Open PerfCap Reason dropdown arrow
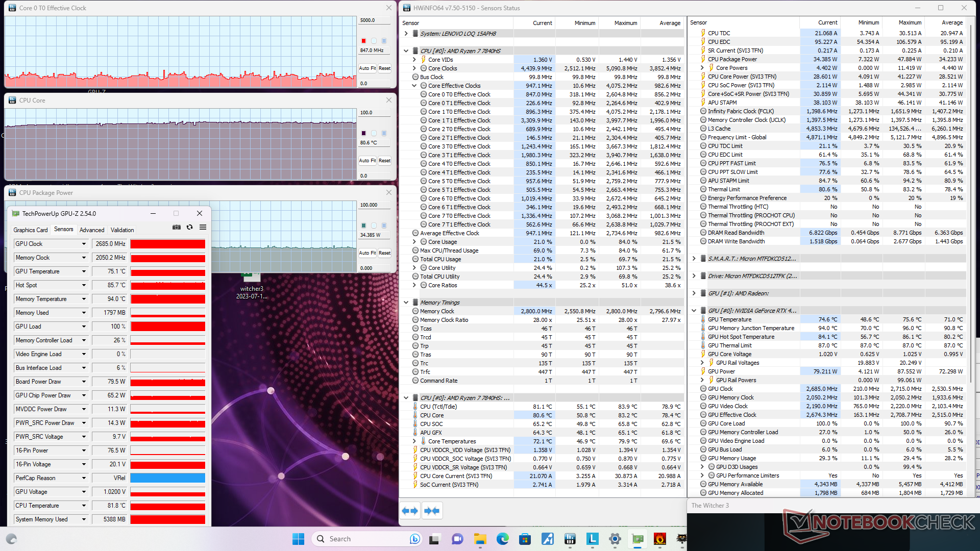The image size is (980, 551). [x=84, y=478]
